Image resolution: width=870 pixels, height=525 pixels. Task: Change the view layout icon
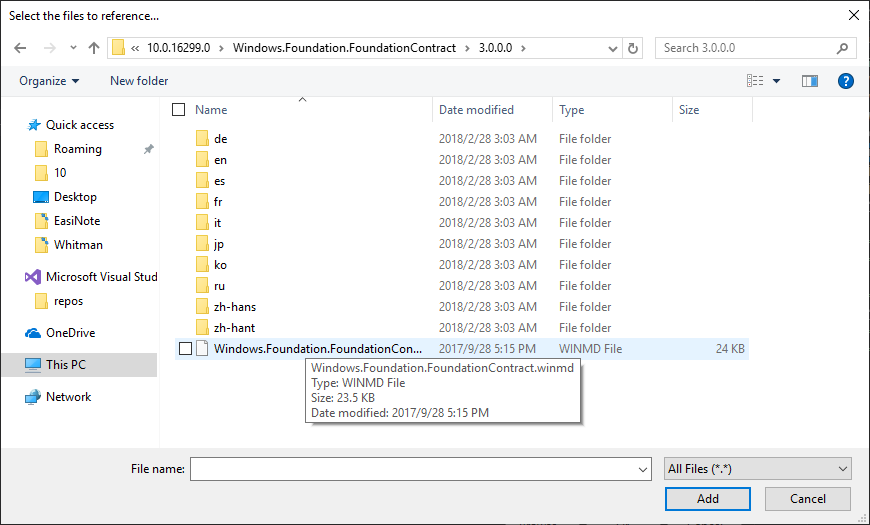tap(755, 81)
